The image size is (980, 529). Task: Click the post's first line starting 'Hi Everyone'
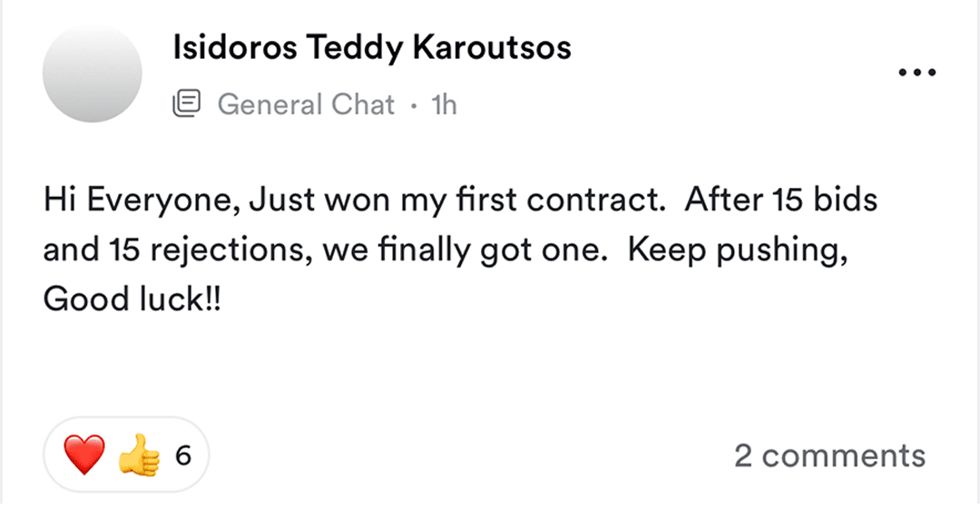click(460, 200)
